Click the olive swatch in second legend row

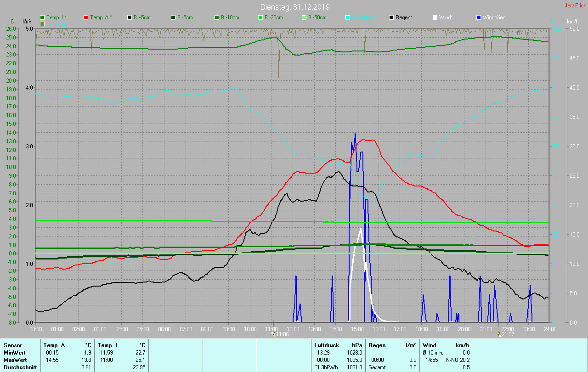[x=42, y=23]
